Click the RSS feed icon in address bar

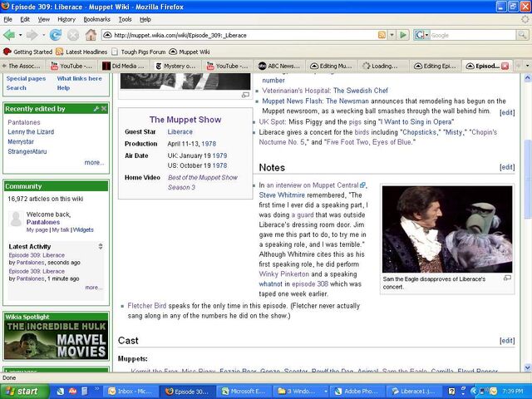[x=382, y=35]
